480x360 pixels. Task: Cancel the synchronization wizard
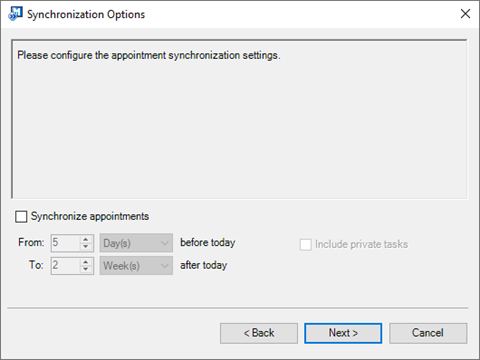tap(428, 333)
